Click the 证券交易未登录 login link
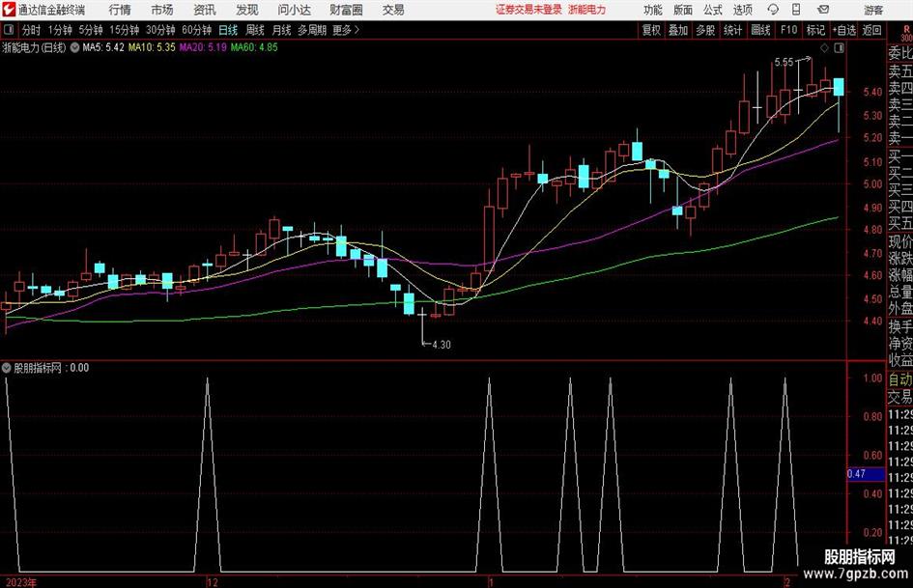 528,10
